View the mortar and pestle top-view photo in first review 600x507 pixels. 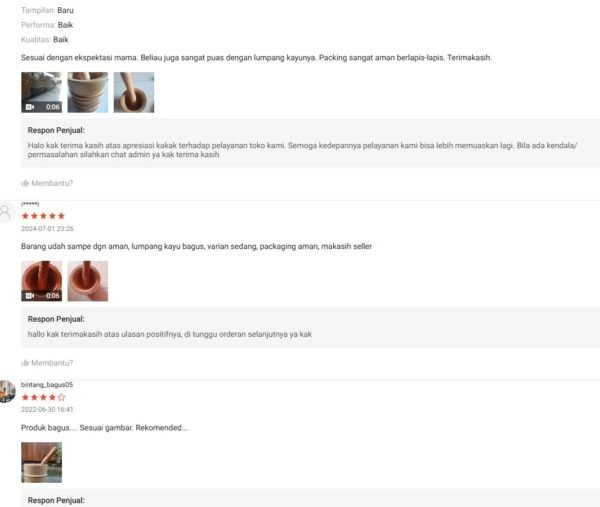coord(134,92)
